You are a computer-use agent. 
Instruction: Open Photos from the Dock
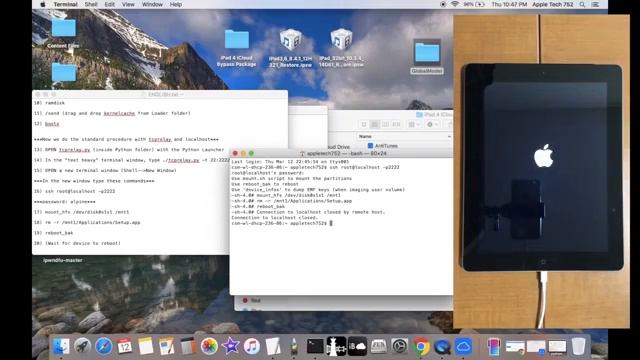209,347
